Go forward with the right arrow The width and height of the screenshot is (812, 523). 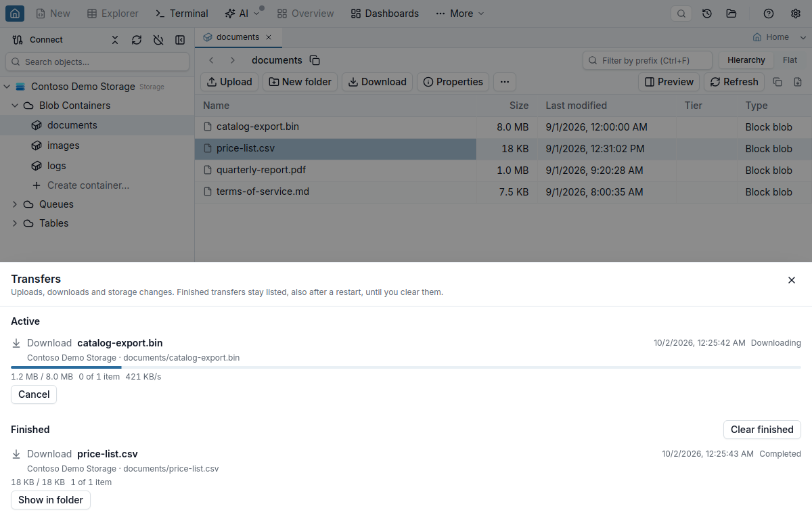tap(233, 60)
